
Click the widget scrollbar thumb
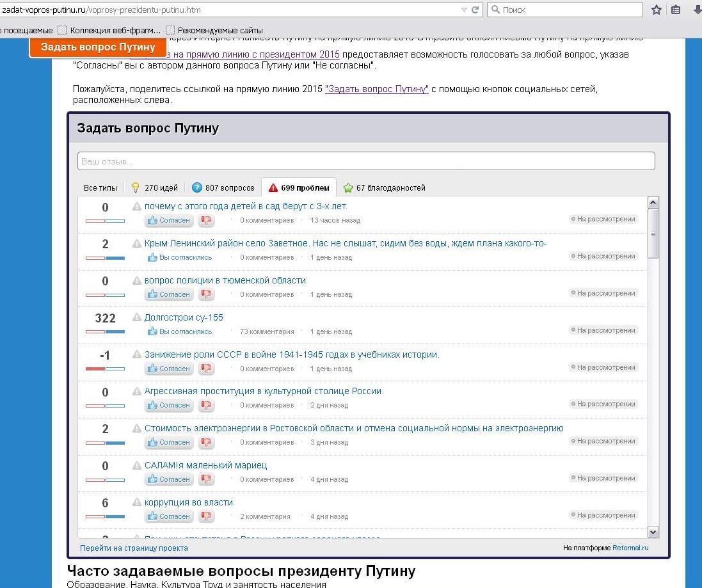pos(653,234)
